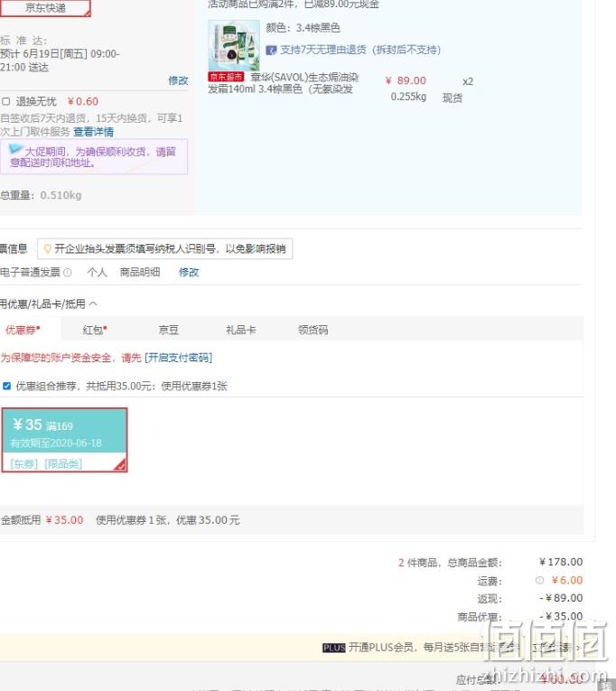This screenshot has width=616, height=691.
Task: Switch to the 红包 tab
Action: click(x=95, y=330)
